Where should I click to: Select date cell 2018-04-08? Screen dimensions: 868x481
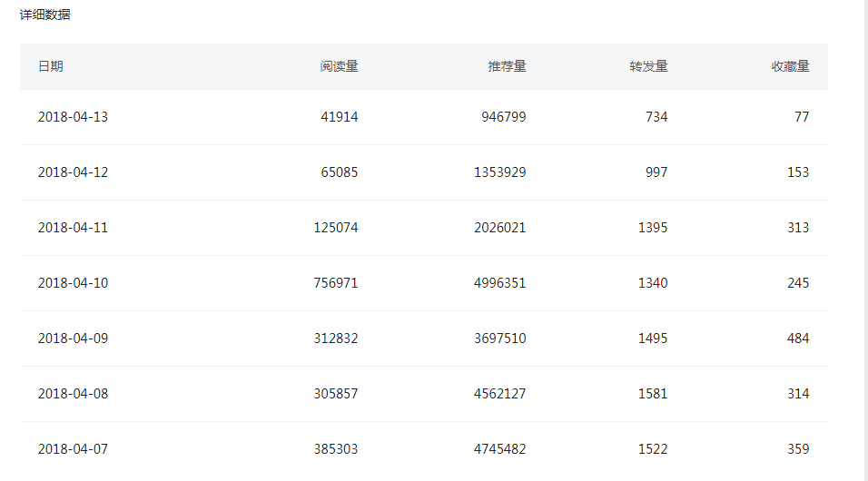coord(73,394)
